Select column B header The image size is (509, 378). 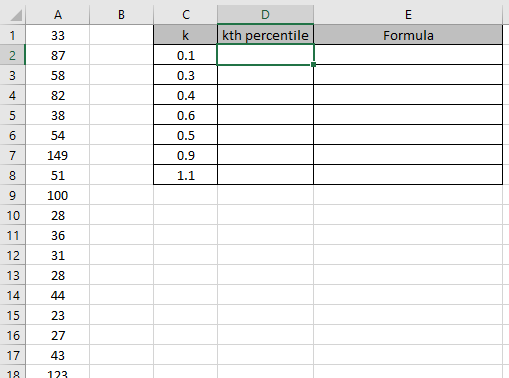tap(121, 15)
